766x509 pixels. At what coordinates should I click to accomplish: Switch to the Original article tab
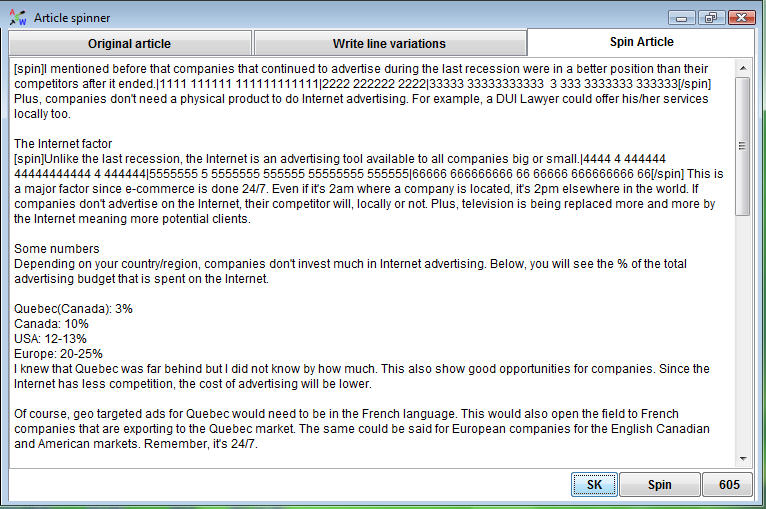pos(129,43)
